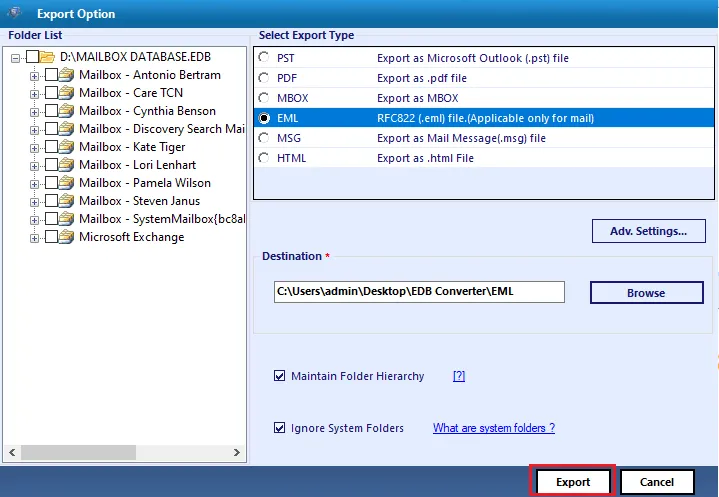Check the Cynthia Benson mailbox checkbox
719x497 pixels.
51,110
